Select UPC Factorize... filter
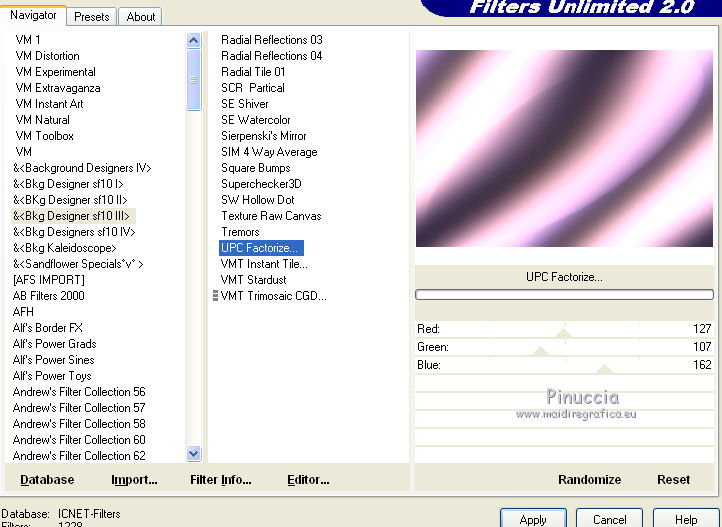Image resolution: width=722 pixels, height=527 pixels. [x=261, y=248]
